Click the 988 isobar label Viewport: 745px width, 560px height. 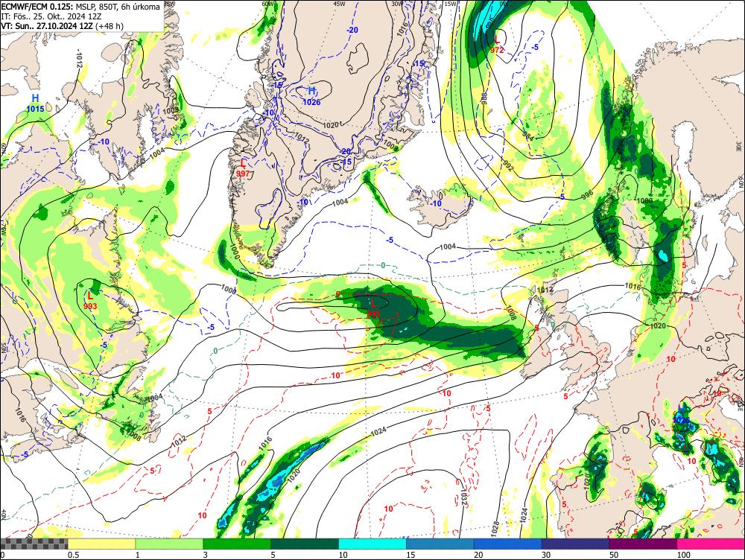click(x=484, y=98)
